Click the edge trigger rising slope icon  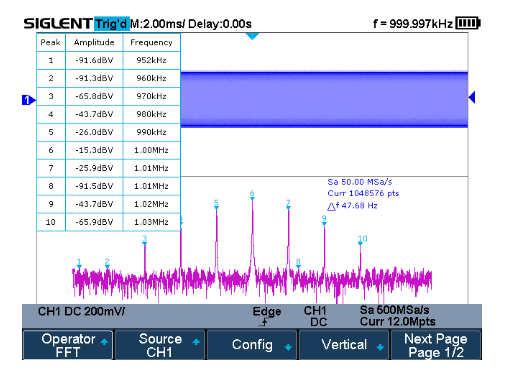click(x=264, y=322)
